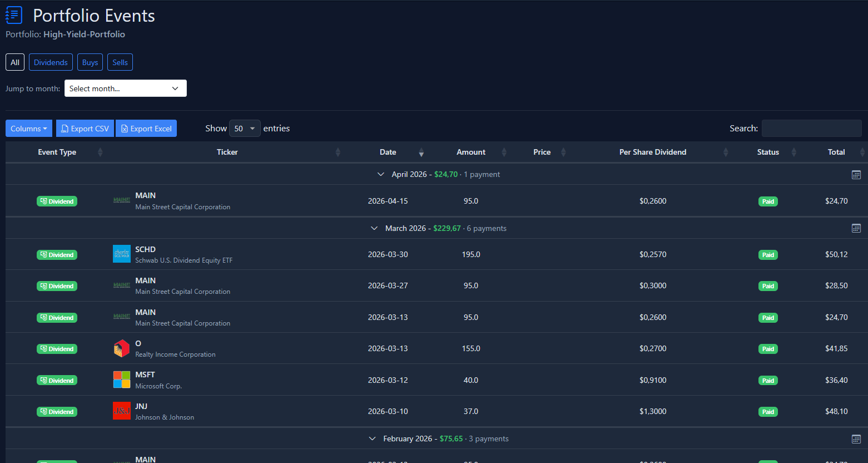This screenshot has width=868, height=463.
Task: Click MAIN logo in 2026-04-15 row
Action: (122, 200)
